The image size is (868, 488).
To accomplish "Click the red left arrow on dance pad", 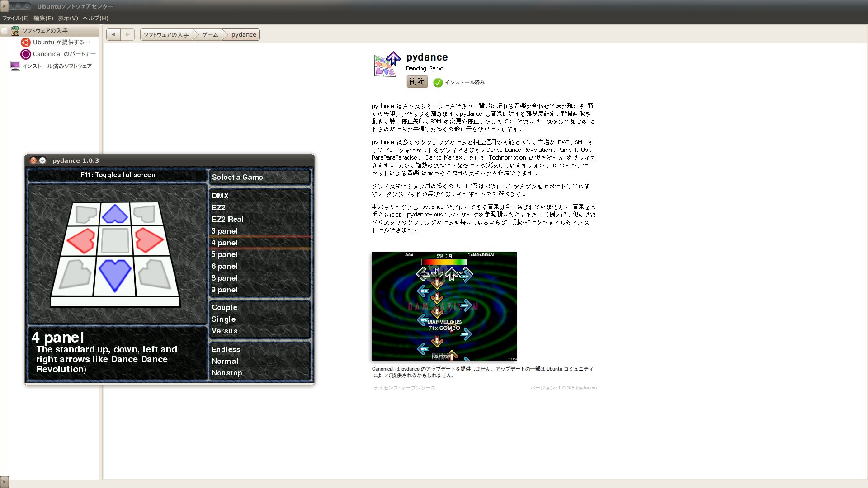I will click(x=81, y=240).
